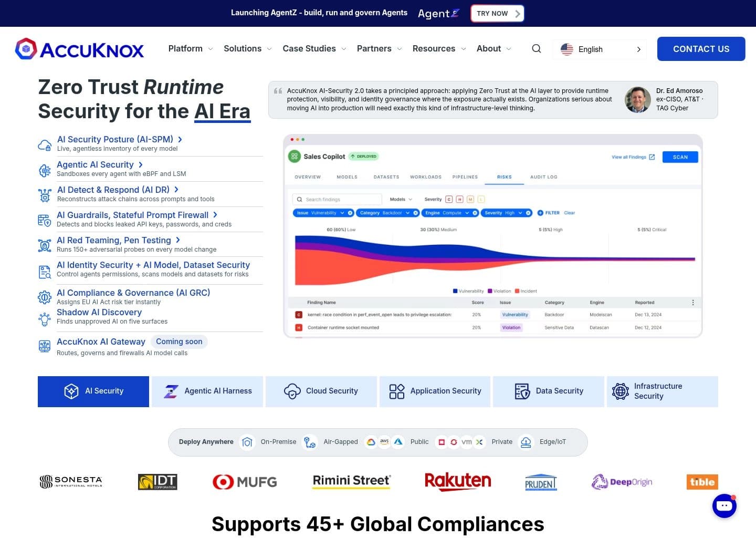756x538 pixels.
Task: Click the MUFG customer logo
Action: click(245, 482)
